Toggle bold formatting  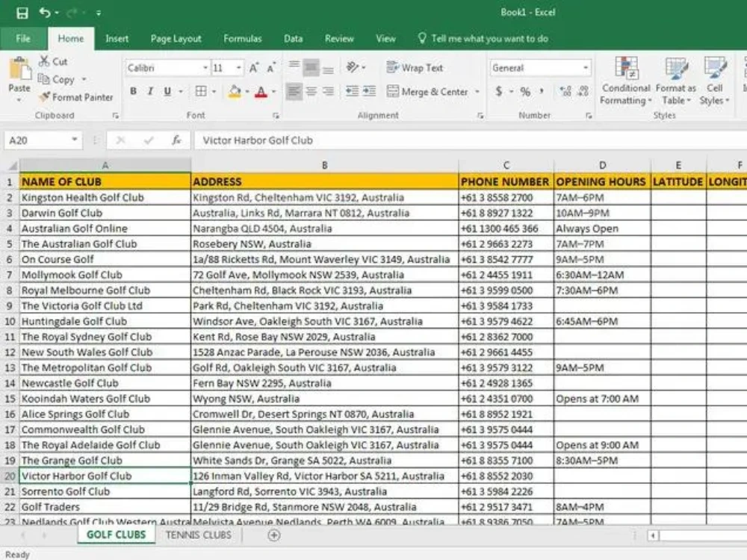coord(133,90)
